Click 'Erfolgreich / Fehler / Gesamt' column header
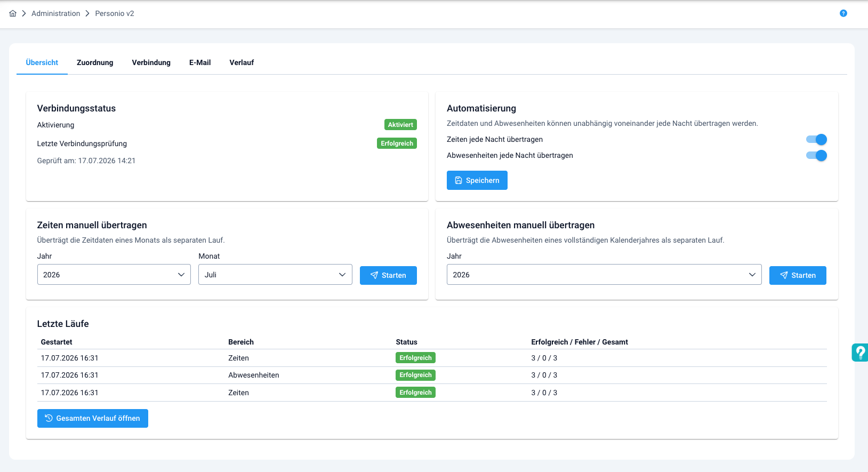The height and width of the screenshot is (472, 868). (x=580, y=342)
